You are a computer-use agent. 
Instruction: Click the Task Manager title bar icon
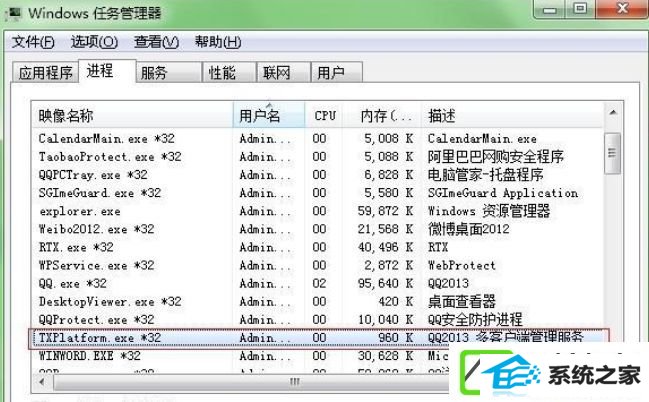(x=14, y=13)
